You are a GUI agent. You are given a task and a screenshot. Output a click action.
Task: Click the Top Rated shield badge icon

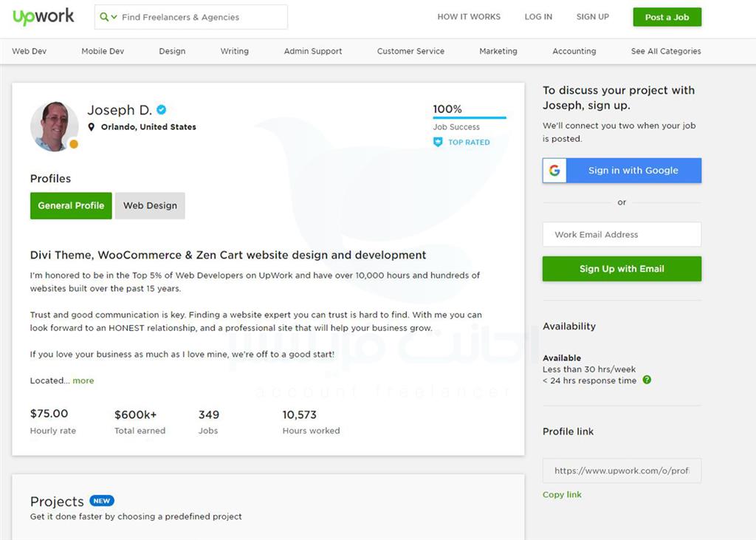438,142
